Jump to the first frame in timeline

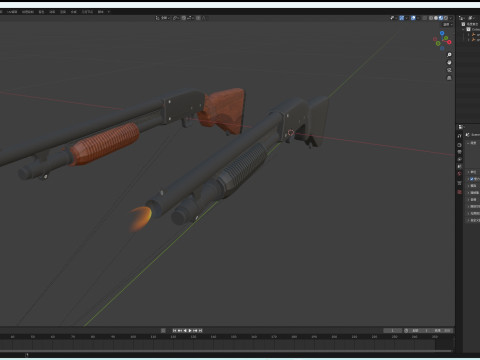[174, 331]
